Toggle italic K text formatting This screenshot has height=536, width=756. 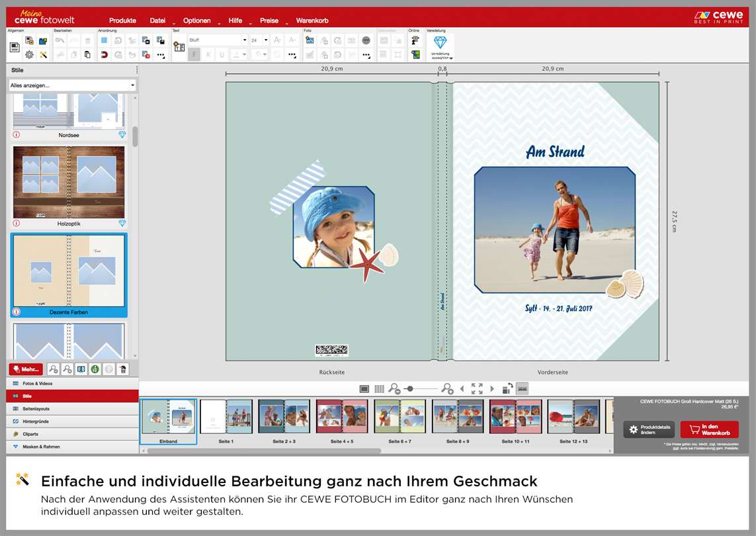coord(208,54)
